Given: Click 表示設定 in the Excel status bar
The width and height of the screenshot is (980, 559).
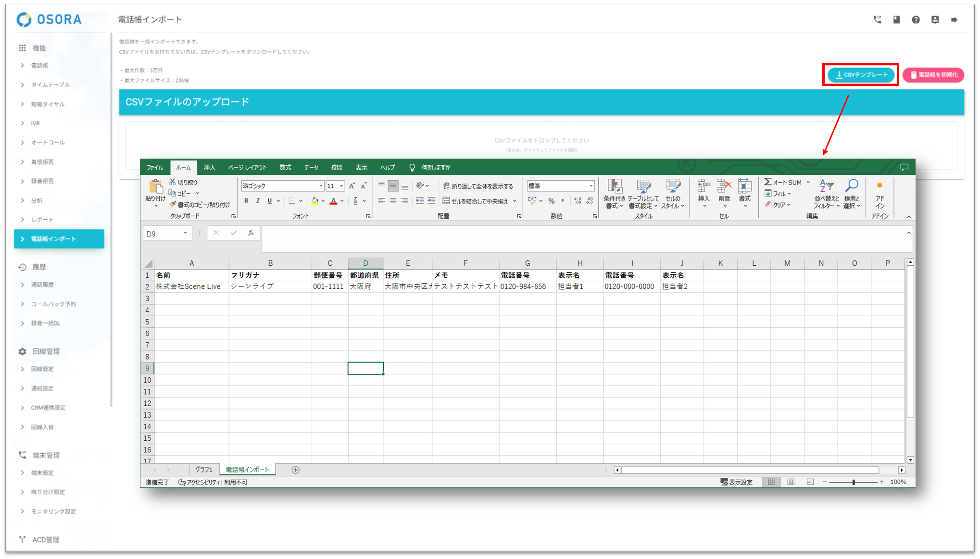Looking at the screenshot, I should [737, 482].
